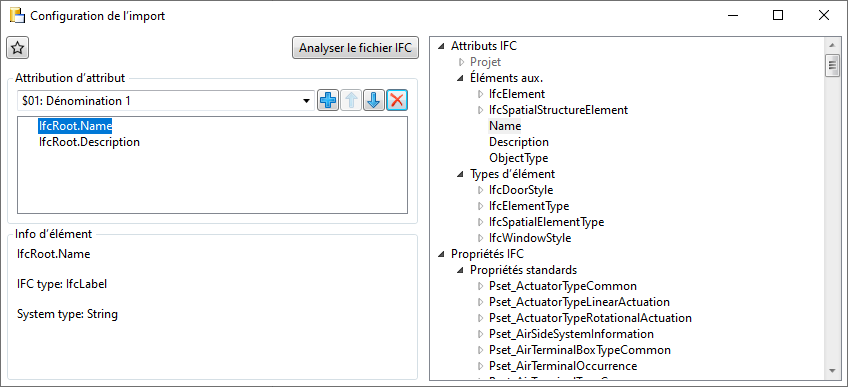Collapse the Propriétés standards node
The height and width of the screenshot is (387, 848).
coord(460,270)
